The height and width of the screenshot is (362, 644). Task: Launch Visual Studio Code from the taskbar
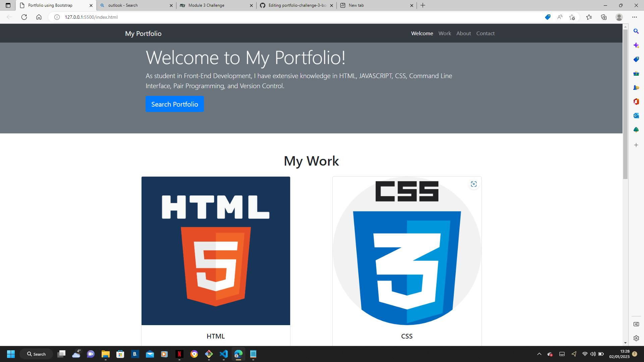(x=224, y=354)
